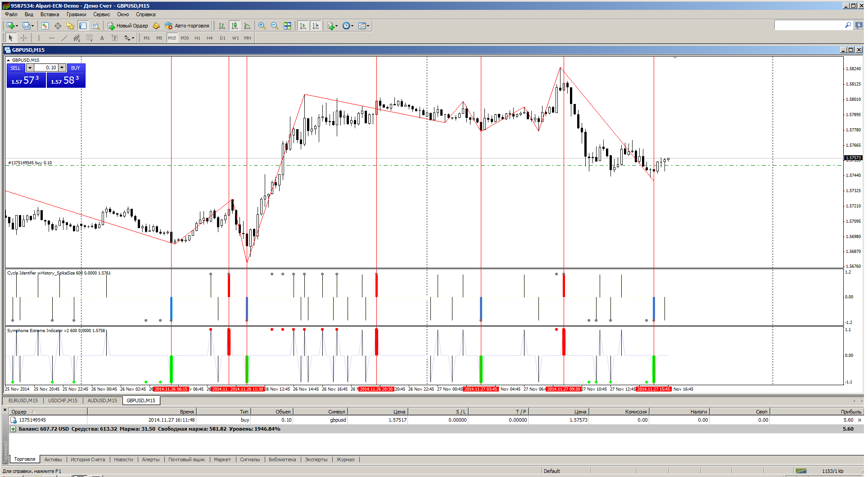The height and width of the screenshot is (477, 868).
Task: Open the Periods clock icon
Action: pyautogui.click(x=346, y=26)
